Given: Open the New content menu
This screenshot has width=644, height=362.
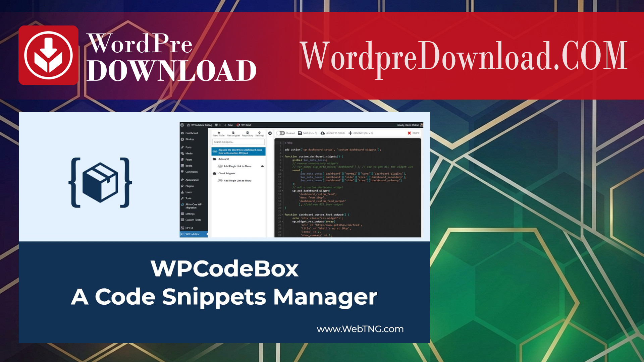Looking at the screenshot, I should tap(228, 125).
